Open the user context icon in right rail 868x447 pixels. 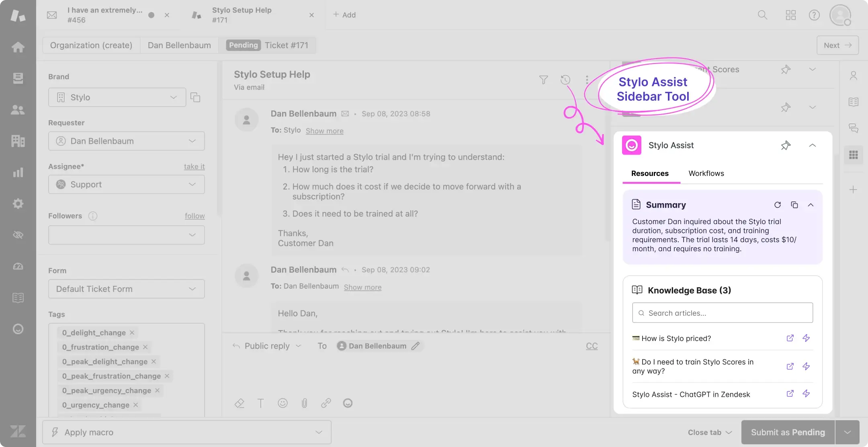[853, 76]
